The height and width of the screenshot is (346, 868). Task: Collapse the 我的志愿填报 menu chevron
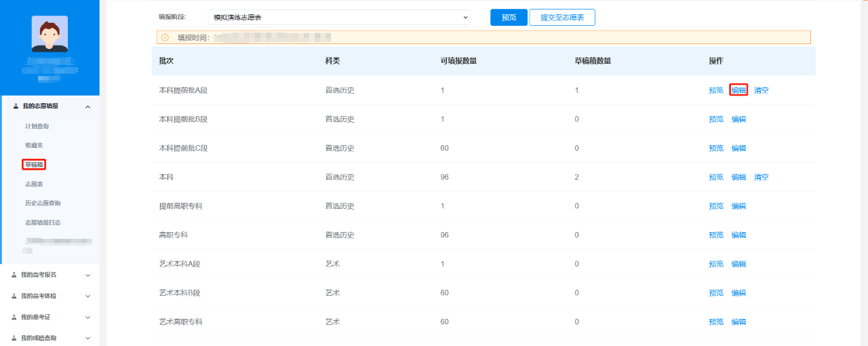tap(87, 107)
